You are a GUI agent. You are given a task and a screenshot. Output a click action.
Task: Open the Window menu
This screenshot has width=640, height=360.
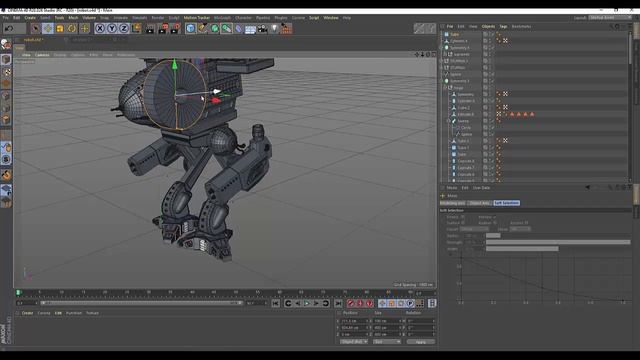pyautogui.click(x=331, y=18)
